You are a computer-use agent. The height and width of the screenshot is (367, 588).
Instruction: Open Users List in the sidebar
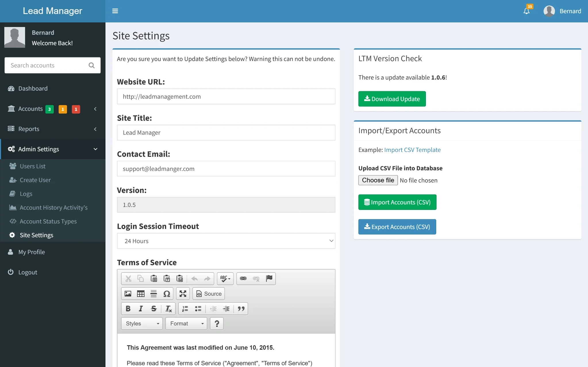point(32,166)
